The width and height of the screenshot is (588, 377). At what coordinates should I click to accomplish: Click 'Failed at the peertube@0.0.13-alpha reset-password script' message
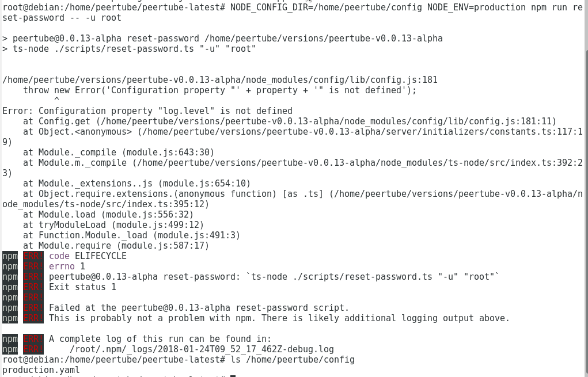click(x=199, y=308)
